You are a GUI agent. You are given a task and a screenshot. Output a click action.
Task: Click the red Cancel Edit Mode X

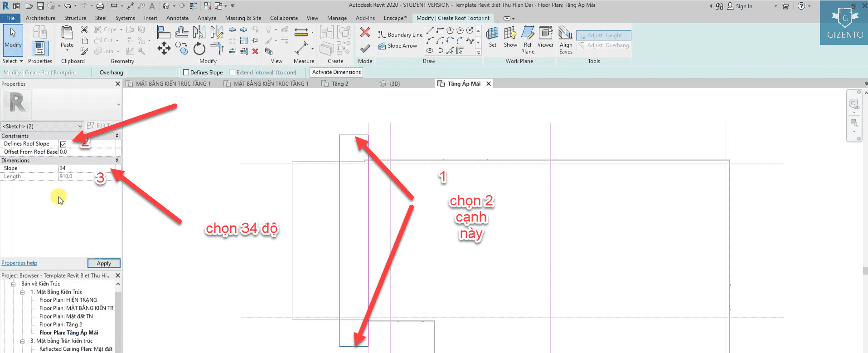click(365, 32)
